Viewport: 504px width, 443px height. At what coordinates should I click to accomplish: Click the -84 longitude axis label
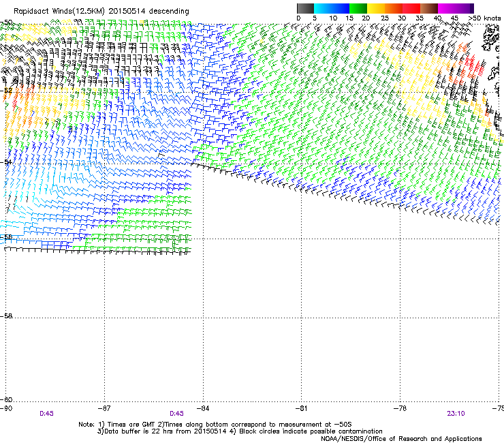[x=203, y=408]
